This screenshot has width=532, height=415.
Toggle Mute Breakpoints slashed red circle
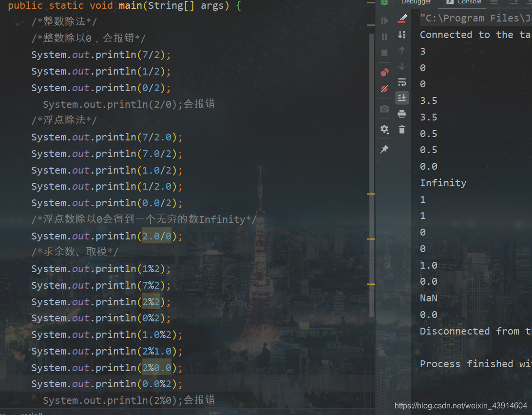[384, 89]
